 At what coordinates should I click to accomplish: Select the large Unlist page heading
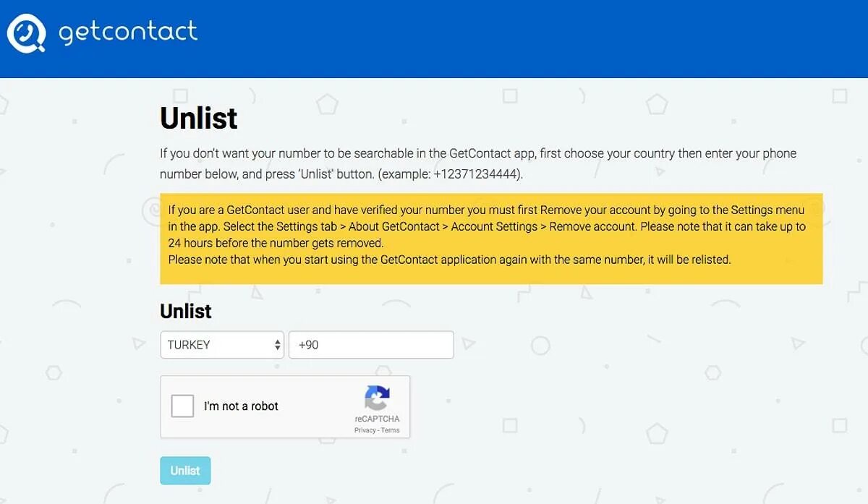click(199, 119)
